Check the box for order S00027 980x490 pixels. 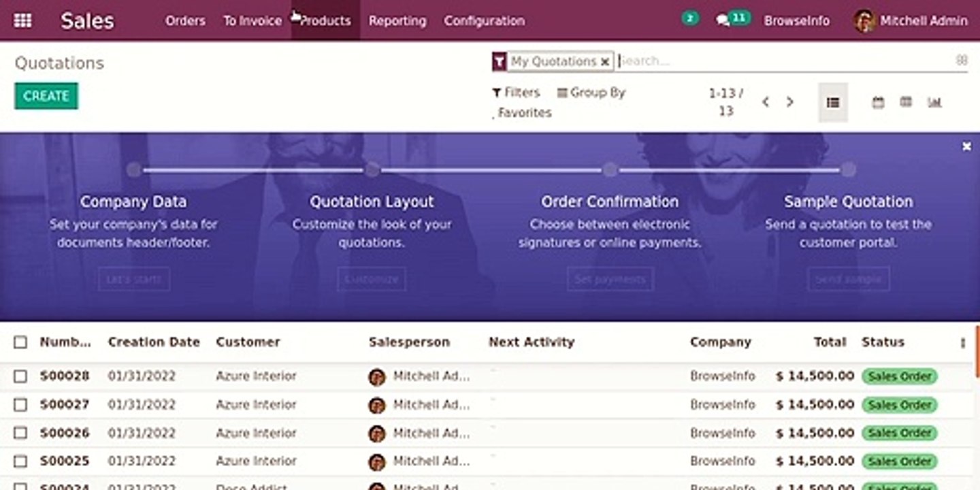click(x=20, y=405)
